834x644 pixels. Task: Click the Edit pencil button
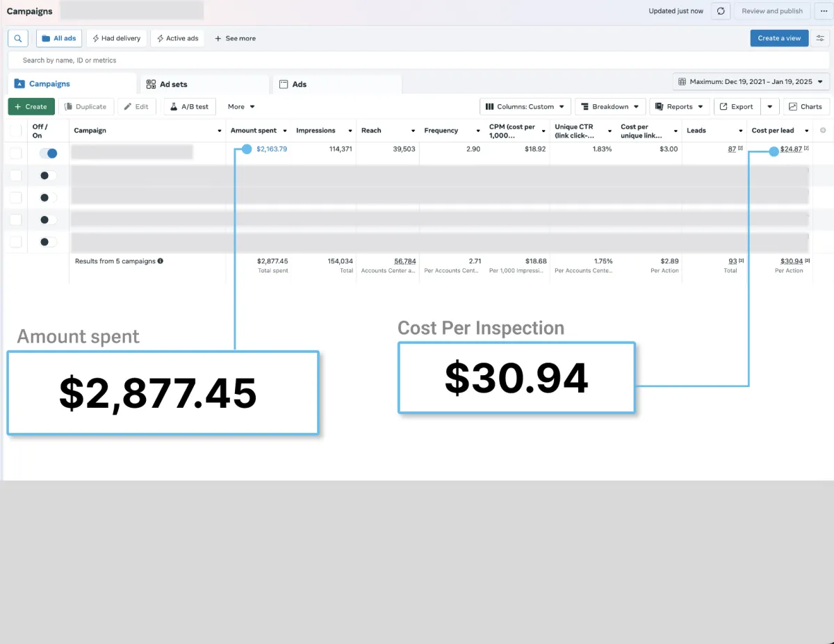coord(136,106)
